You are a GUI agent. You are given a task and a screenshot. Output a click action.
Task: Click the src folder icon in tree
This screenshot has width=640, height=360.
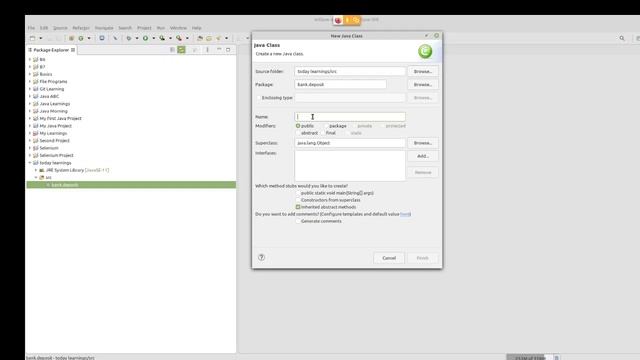click(42, 178)
